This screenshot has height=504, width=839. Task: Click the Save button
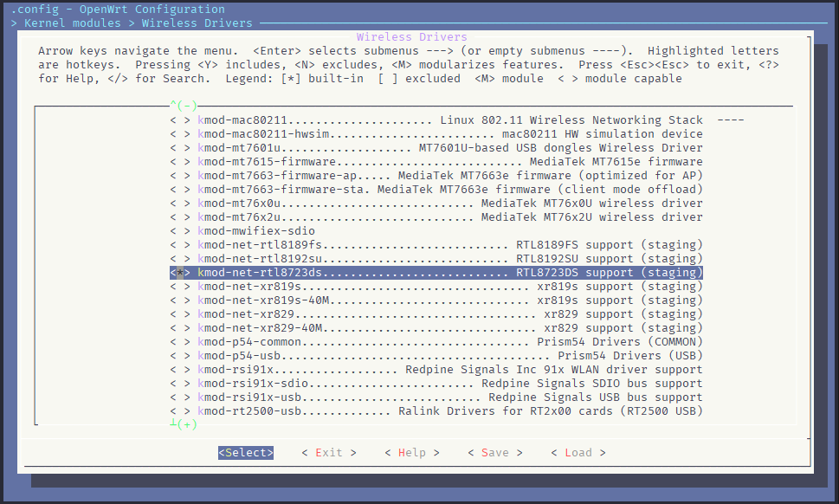(495, 453)
